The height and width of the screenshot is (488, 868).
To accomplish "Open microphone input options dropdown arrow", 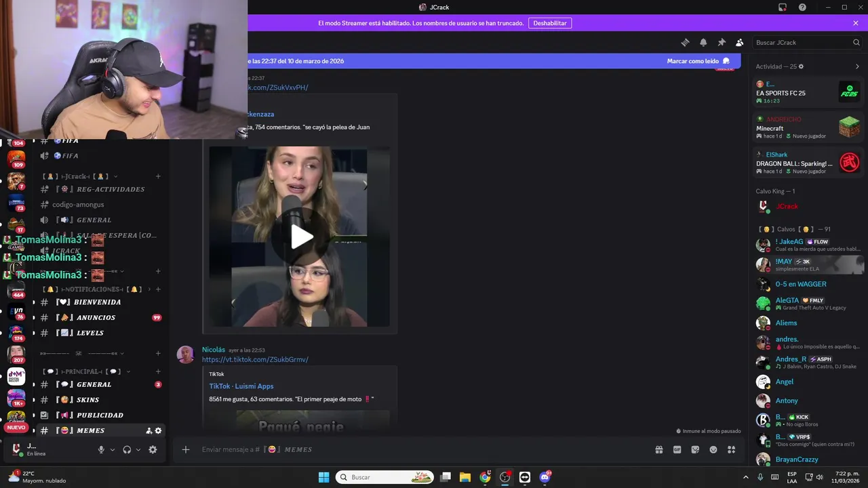I will coord(113,449).
